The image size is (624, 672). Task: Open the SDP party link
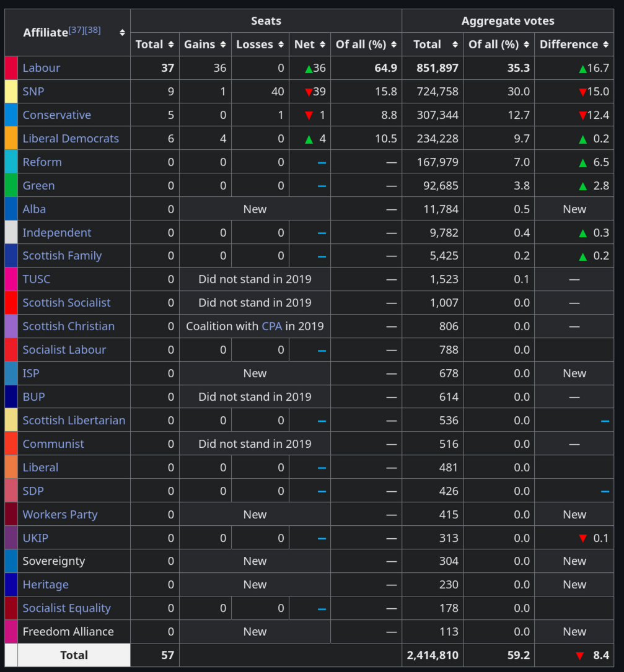coord(33,491)
